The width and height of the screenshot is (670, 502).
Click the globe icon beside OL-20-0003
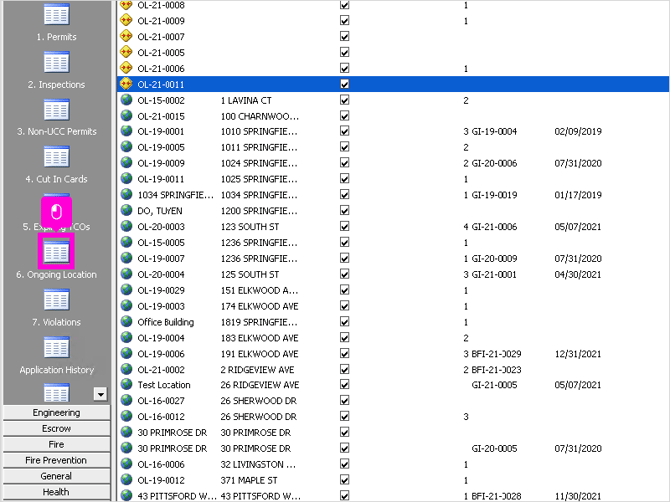click(x=126, y=226)
